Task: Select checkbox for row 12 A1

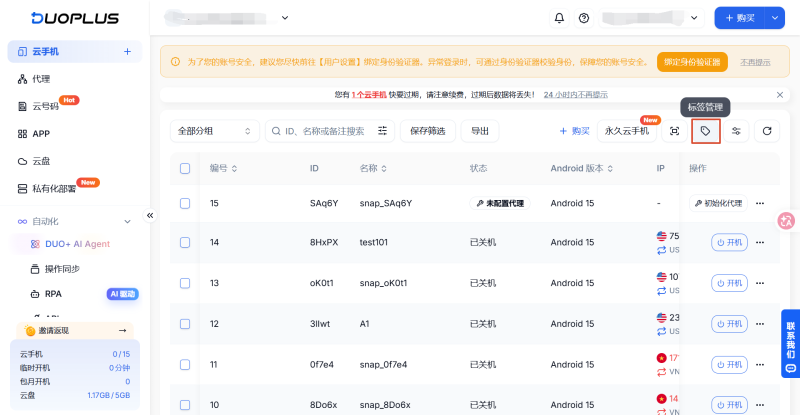Action: pos(185,324)
